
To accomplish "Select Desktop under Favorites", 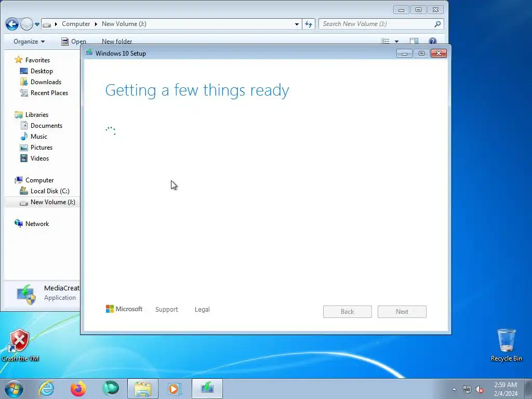I will pos(42,71).
